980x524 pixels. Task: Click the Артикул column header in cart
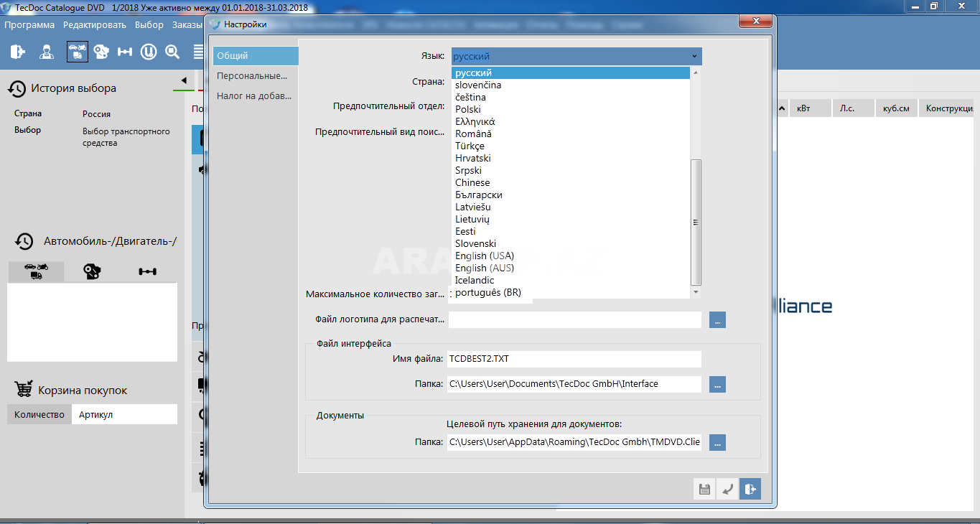click(x=124, y=414)
